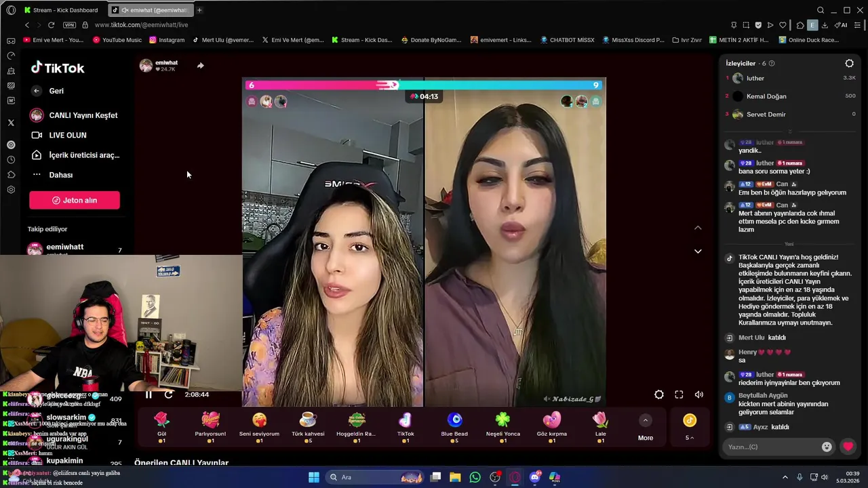
Task: Click the browser address bar URL
Action: 141,24
